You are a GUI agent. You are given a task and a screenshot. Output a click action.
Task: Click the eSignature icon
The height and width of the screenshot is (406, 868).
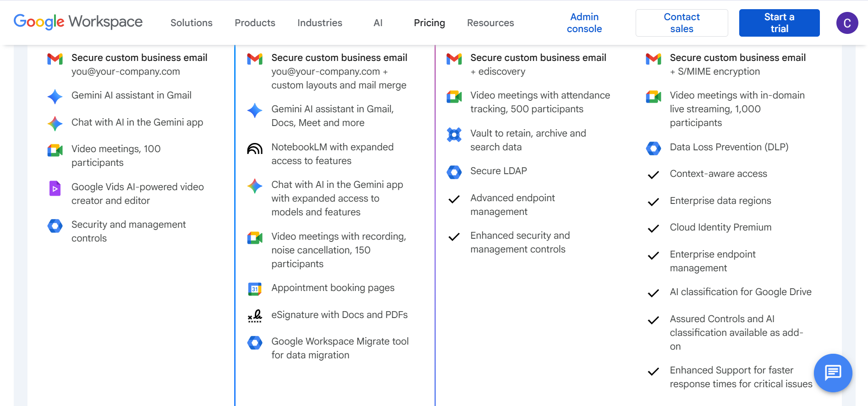click(x=255, y=316)
